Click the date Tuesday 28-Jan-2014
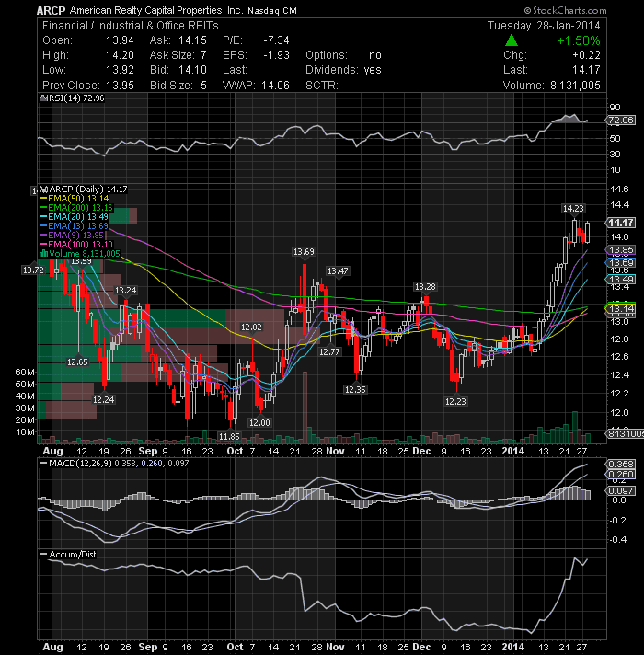644x655 pixels. tap(544, 26)
